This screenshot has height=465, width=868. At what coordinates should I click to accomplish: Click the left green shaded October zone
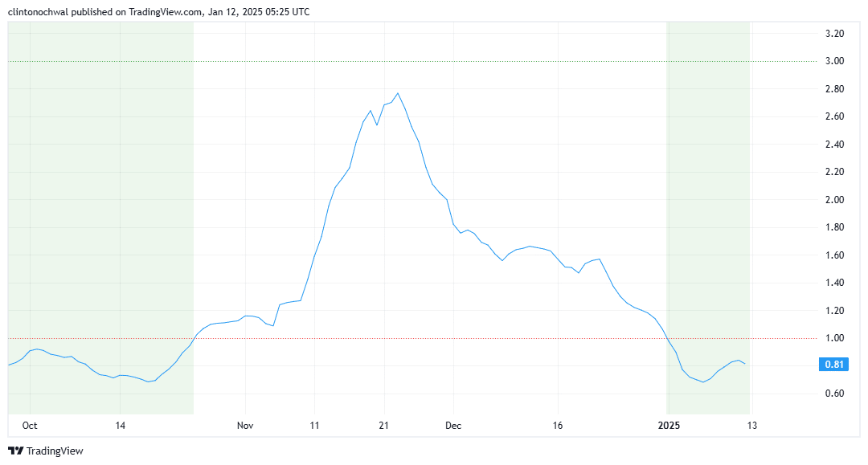click(100, 201)
